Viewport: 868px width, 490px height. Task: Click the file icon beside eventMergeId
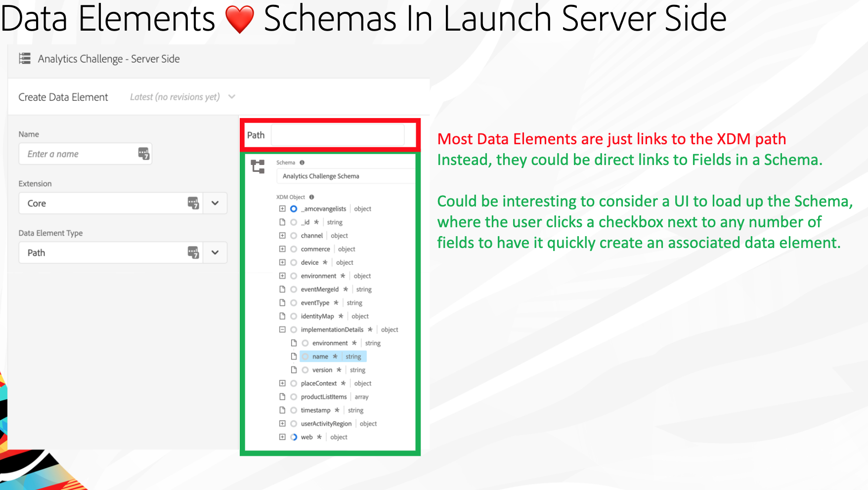click(282, 289)
